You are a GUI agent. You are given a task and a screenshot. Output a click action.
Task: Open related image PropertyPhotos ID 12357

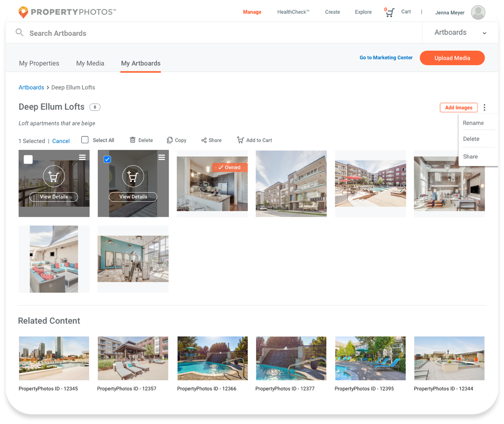pyautogui.click(x=133, y=358)
